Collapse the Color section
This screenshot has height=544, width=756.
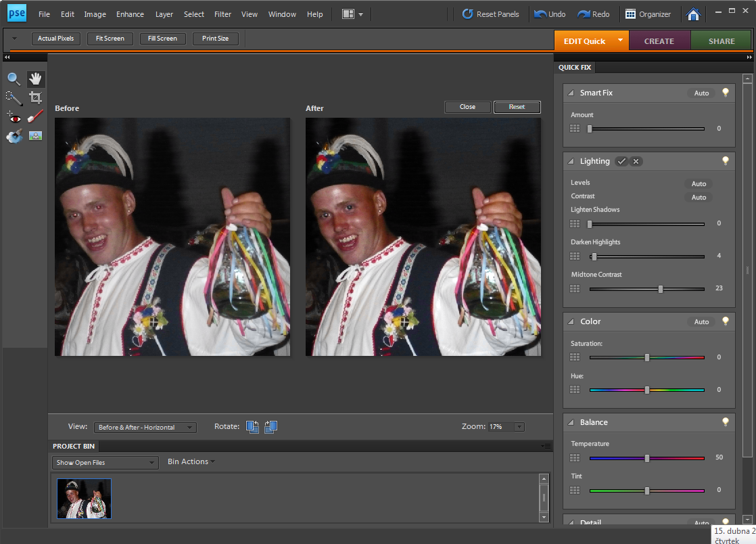(571, 321)
